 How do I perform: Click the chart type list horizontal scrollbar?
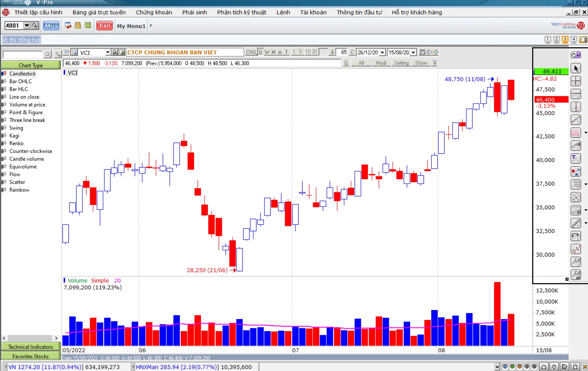30,338
